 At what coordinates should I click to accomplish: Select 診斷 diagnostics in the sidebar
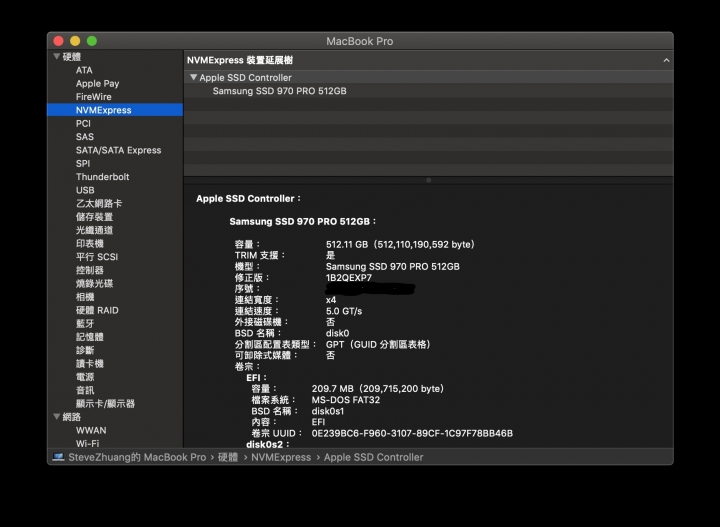(85, 350)
